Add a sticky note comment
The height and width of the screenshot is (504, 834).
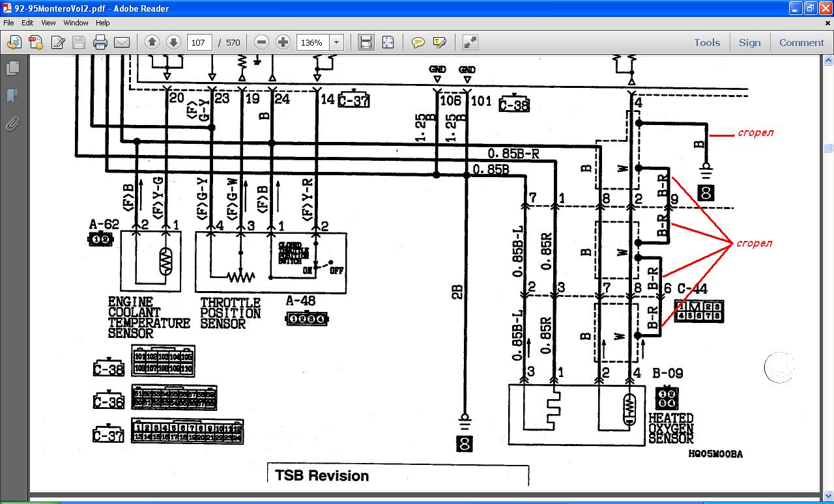tap(418, 43)
